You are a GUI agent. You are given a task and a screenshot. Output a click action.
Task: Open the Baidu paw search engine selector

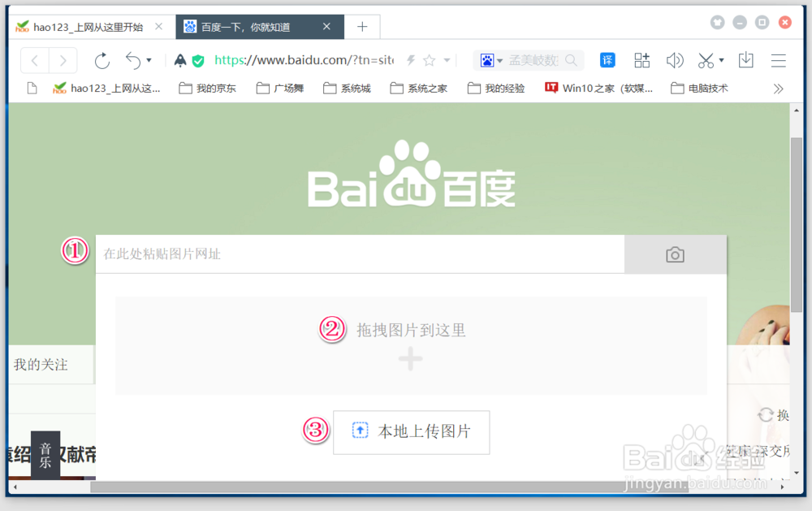tap(491, 61)
